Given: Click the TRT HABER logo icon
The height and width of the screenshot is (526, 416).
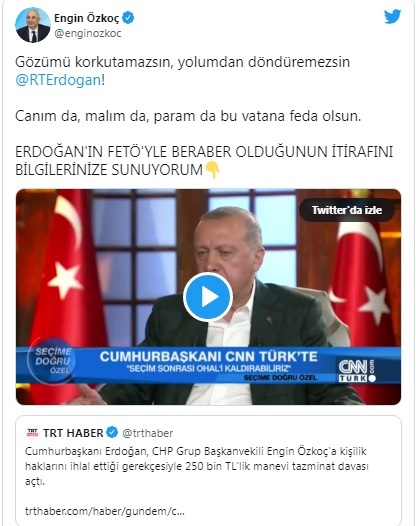Looking at the screenshot, I should coord(33,433).
